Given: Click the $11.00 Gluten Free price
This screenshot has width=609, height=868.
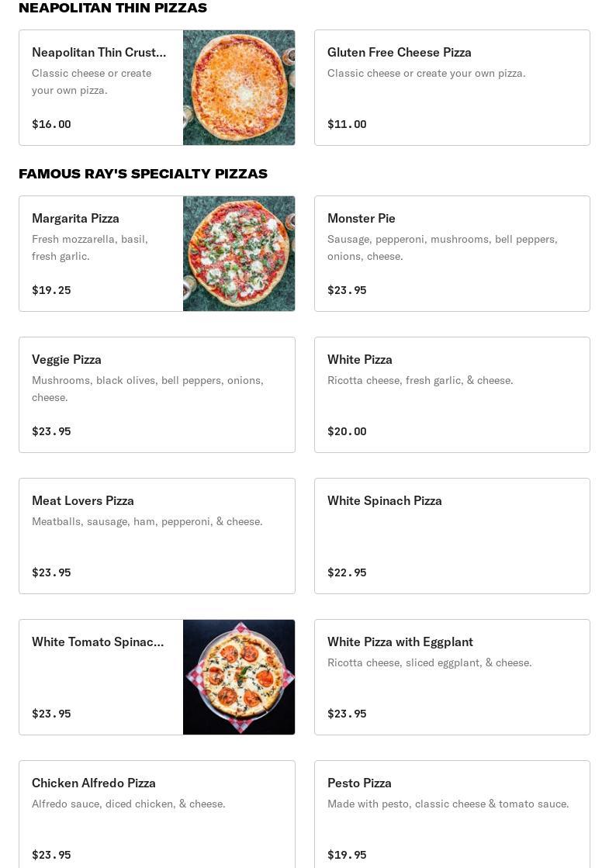Looking at the screenshot, I should 347,124.
